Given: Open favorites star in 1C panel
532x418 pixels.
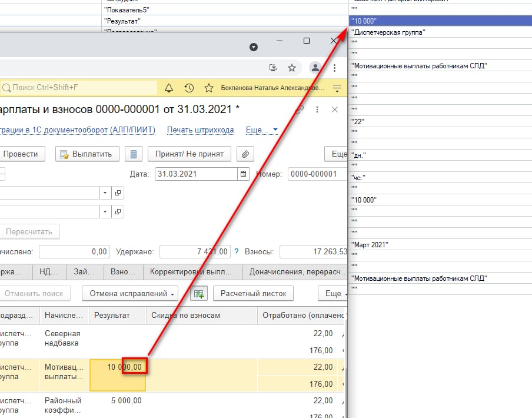Looking at the screenshot, I should click(209, 88).
